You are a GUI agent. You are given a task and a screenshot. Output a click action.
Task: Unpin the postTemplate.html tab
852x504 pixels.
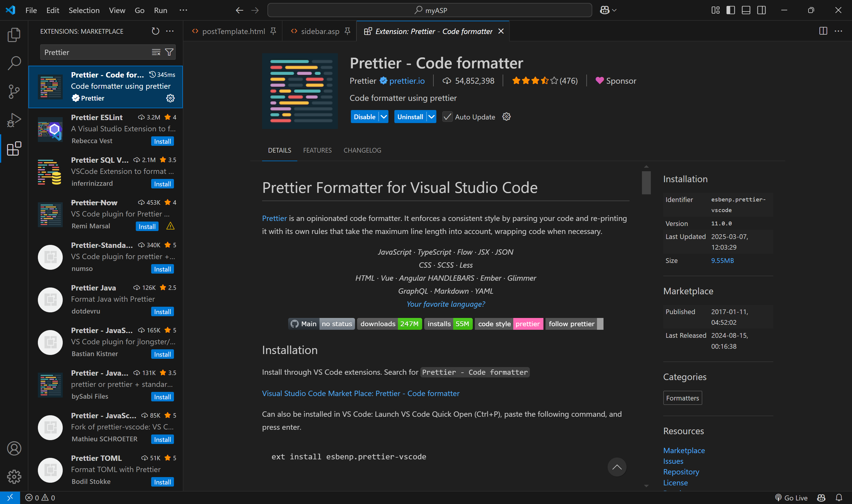273,31
